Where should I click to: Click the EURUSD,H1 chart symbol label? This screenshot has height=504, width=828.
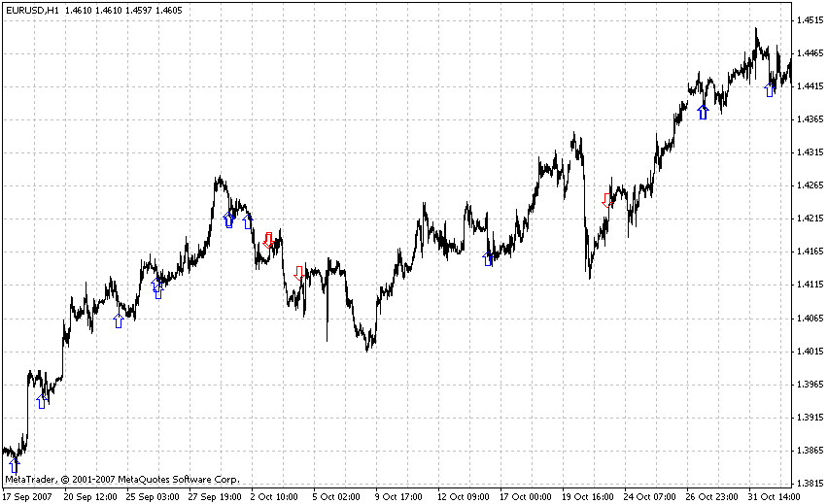(x=33, y=10)
